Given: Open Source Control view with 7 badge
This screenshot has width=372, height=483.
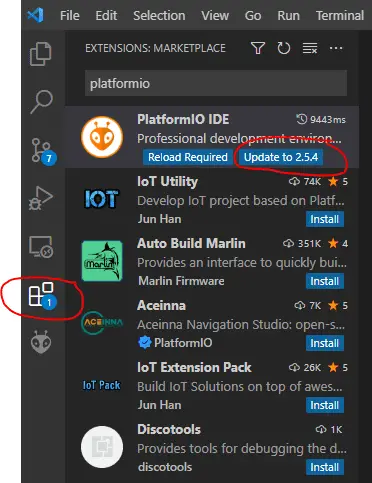Looking at the screenshot, I should pos(43,151).
